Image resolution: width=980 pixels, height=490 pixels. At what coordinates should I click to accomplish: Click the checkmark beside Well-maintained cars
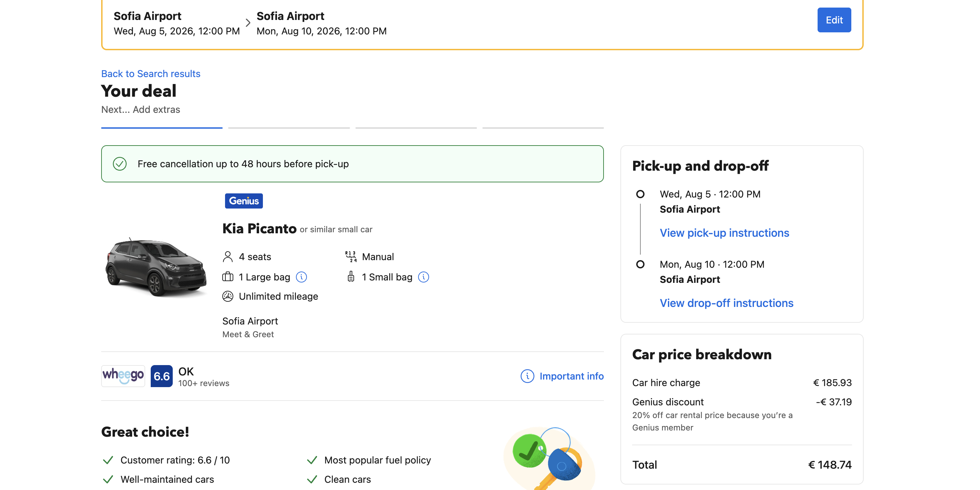(108, 479)
